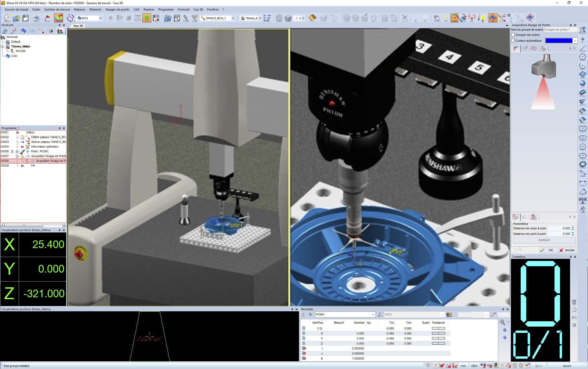Open the Nuages de points menu

(x=117, y=9)
